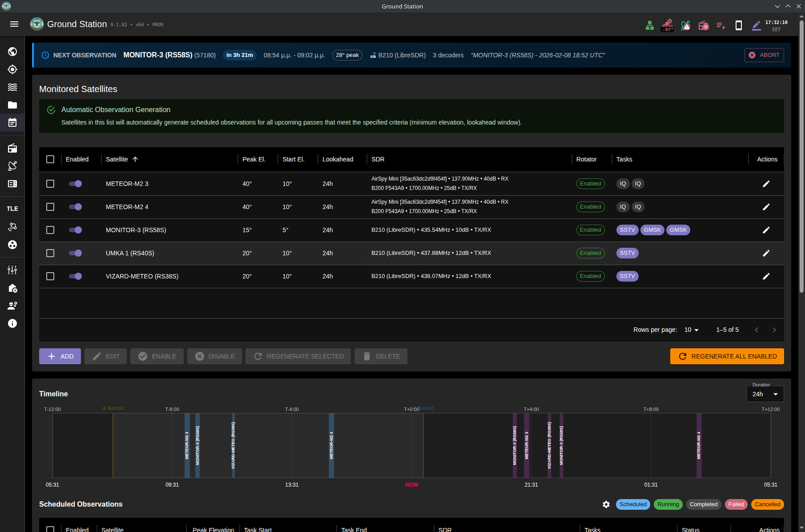Open the hamburger menu
The image size is (805, 532).
tap(14, 24)
